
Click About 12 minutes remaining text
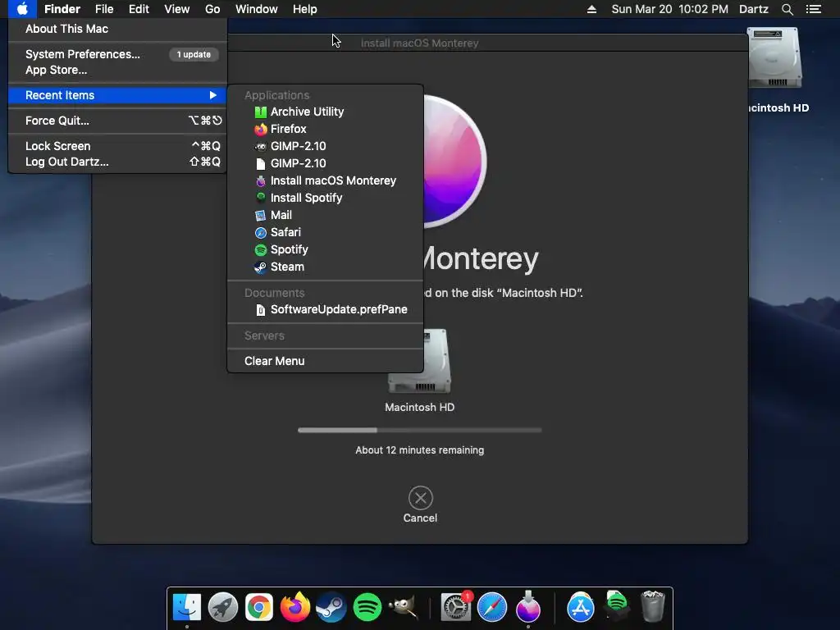tap(420, 450)
